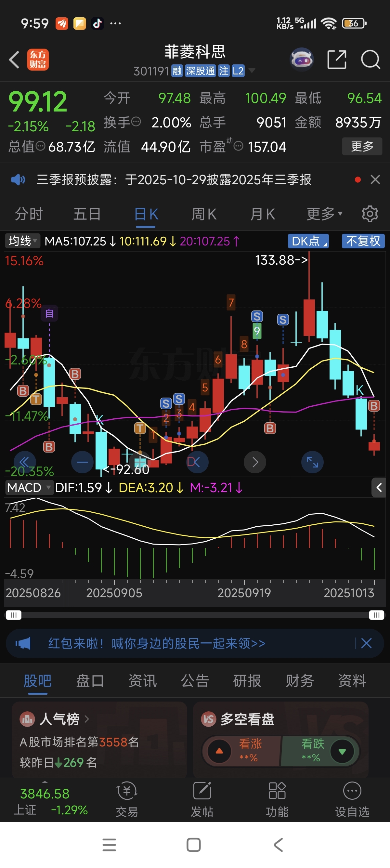This screenshot has height=868, width=390.
Task: Open the 盘口 tab
Action: tap(90, 681)
